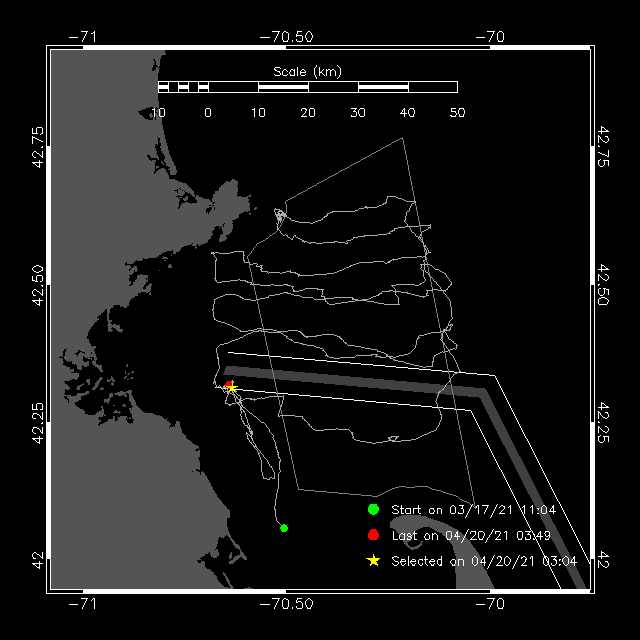
Task: Click the Selected on 04/20/21 03:04 text
Action: tap(484, 561)
